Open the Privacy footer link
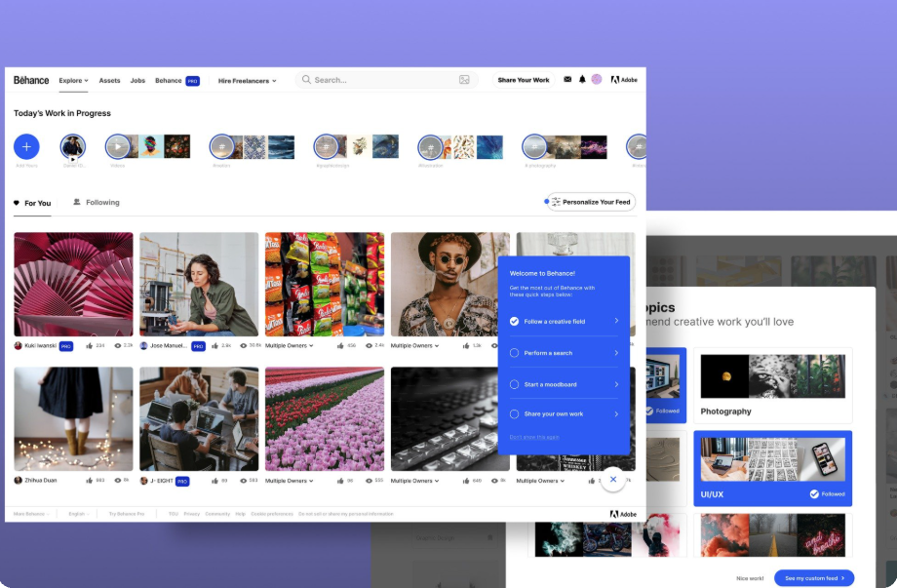Viewport: 897px width, 588px height. 192,514
